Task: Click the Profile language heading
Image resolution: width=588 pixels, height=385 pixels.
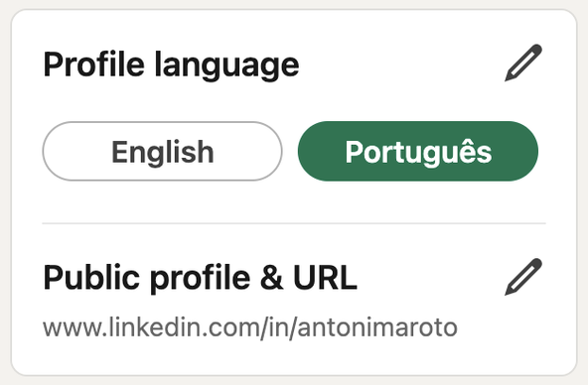Action: [x=171, y=65]
